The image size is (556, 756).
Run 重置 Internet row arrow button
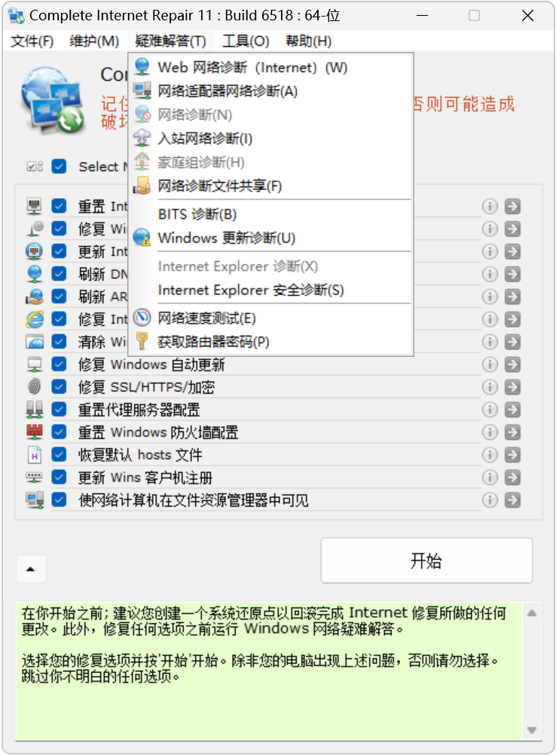pyautogui.click(x=512, y=206)
